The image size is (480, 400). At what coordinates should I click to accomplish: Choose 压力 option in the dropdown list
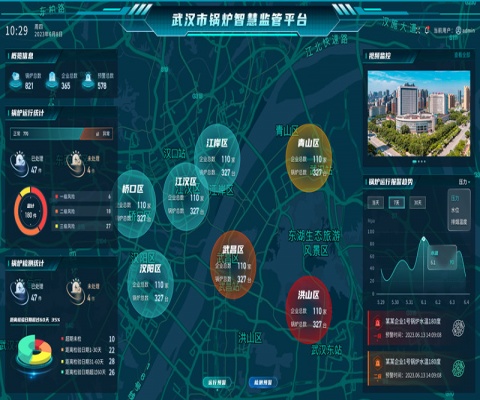[x=455, y=198]
